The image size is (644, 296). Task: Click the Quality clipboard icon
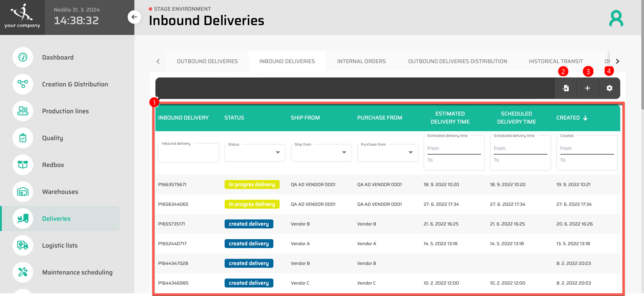point(23,138)
